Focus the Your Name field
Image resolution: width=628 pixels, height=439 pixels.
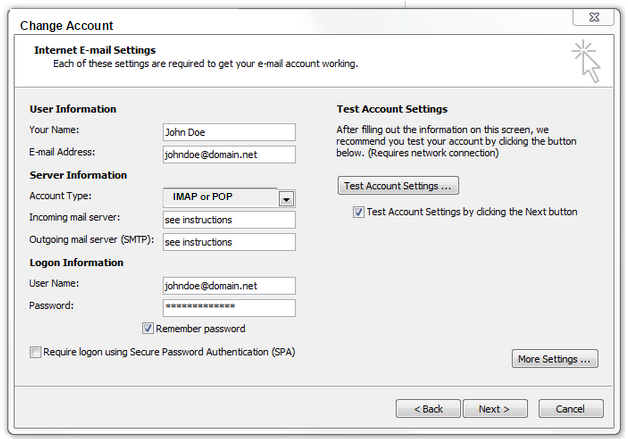(x=229, y=132)
